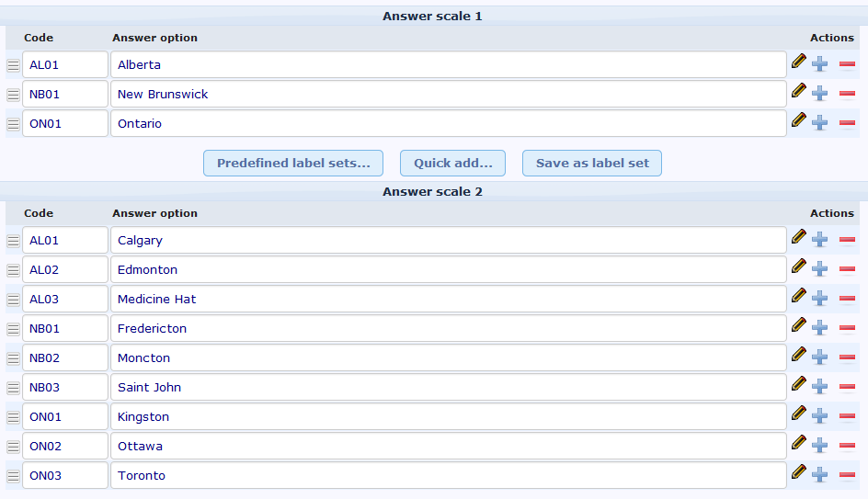Insert a row after Medicine Hat
Screen dimensions: 868x499
tap(820, 299)
